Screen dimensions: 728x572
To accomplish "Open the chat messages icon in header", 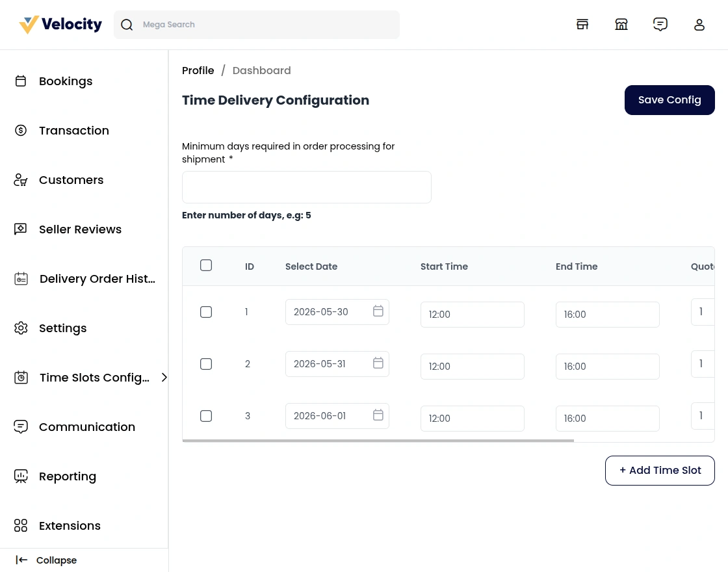I will [660, 25].
